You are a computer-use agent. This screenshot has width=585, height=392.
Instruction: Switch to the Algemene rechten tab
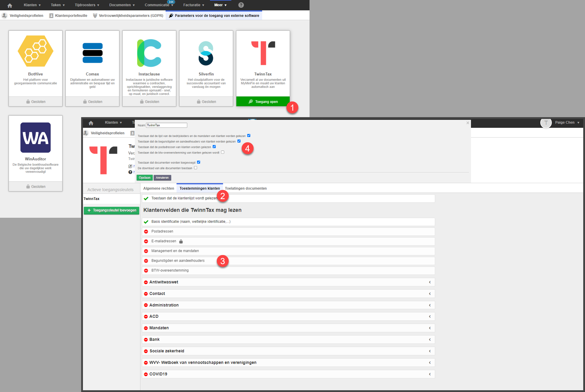(159, 188)
